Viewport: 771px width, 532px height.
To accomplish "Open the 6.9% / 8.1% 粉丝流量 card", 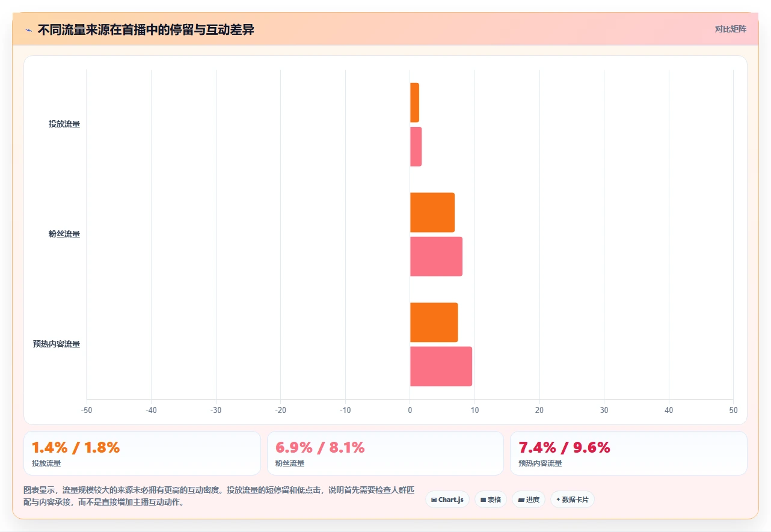I will tap(385, 453).
